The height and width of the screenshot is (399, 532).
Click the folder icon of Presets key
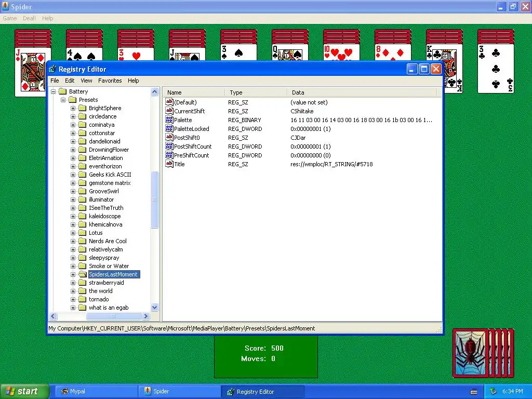click(73, 99)
